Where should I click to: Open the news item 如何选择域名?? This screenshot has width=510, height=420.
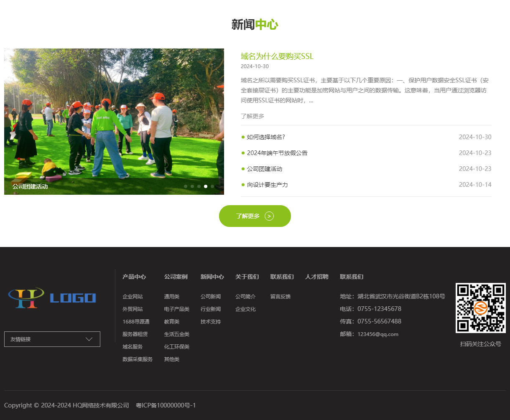click(x=266, y=137)
